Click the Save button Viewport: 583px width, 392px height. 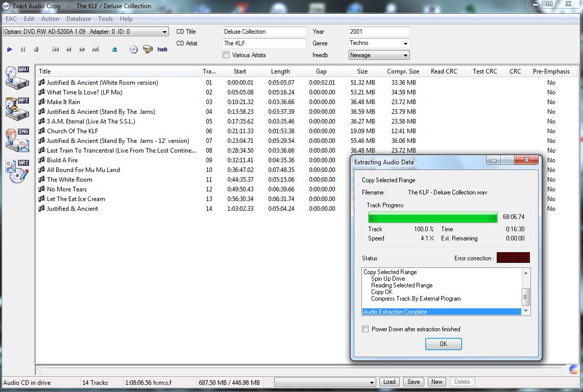pyautogui.click(x=414, y=382)
